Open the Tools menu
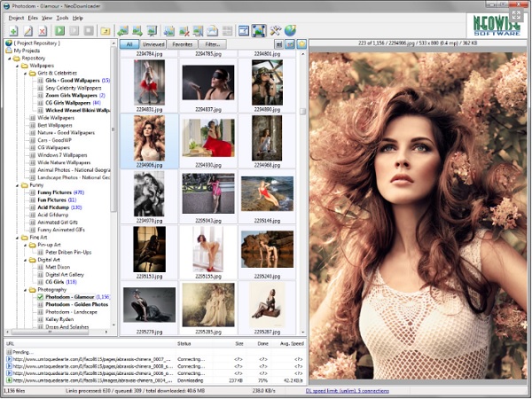The image size is (532, 399). point(62,18)
